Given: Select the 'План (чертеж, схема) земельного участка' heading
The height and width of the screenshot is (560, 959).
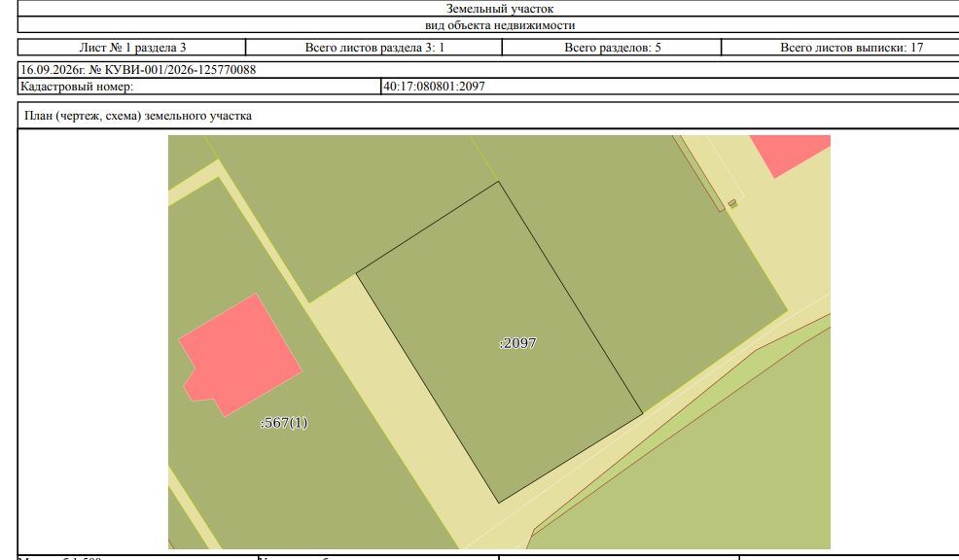Looking at the screenshot, I should coord(137,116).
